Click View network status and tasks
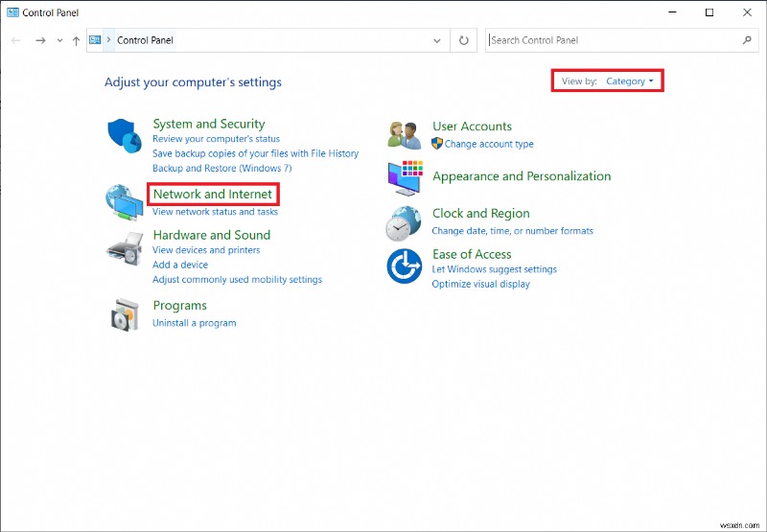This screenshot has width=767, height=532. pos(215,212)
